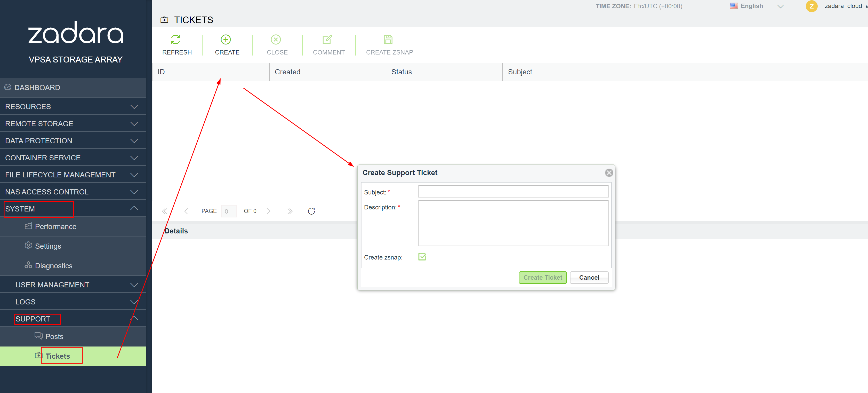868x393 pixels.
Task: Click the CREATE toolbar label
Action: [227, 52]
